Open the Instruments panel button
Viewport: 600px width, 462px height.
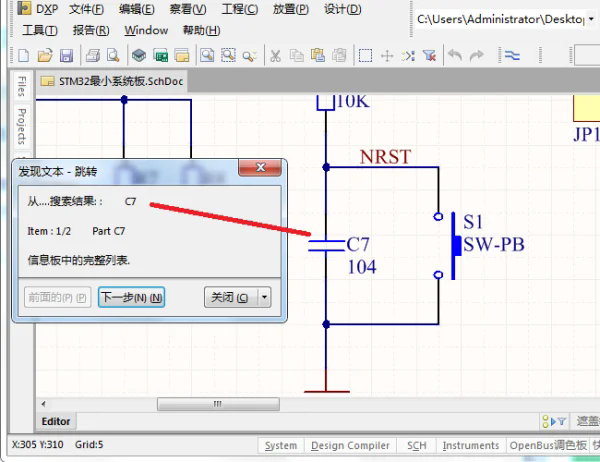pyautogui.click(x=471, y=446)
